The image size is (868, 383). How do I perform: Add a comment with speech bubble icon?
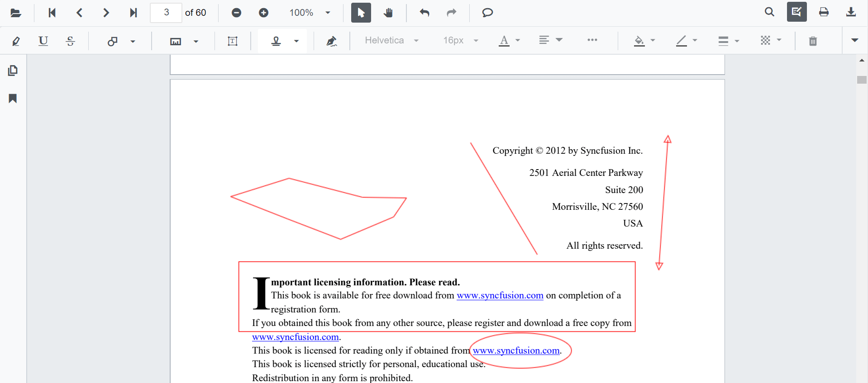[487, 13]
